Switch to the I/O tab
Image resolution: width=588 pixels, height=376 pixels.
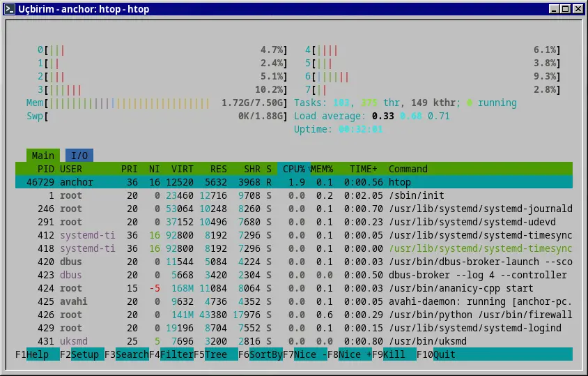[x=79, y=156]
